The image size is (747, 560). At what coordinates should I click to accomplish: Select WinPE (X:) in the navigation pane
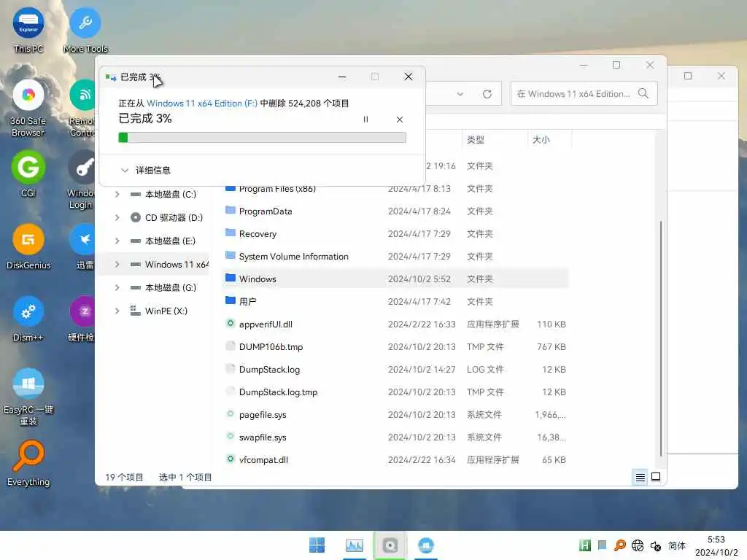pyautogui.click(x=158, y=311)
